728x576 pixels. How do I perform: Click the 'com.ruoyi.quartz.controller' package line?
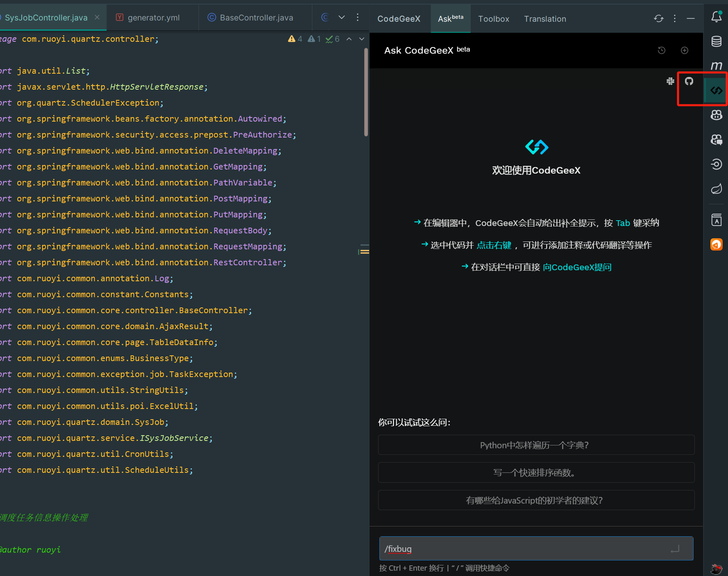(x=79, y=39)
